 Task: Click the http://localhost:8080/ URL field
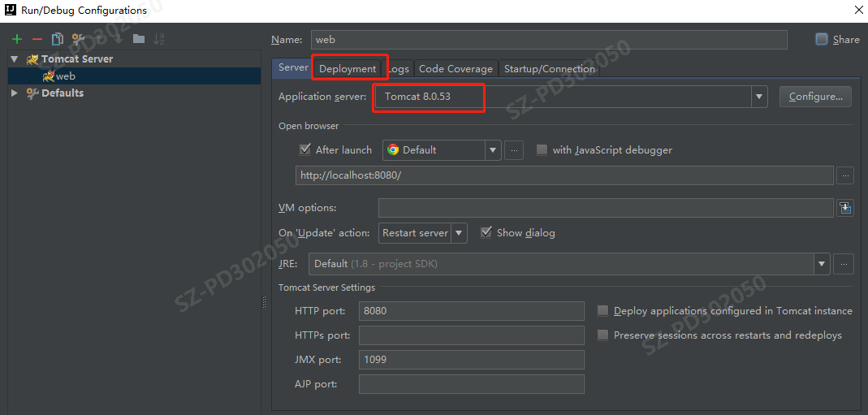[564, 175]
